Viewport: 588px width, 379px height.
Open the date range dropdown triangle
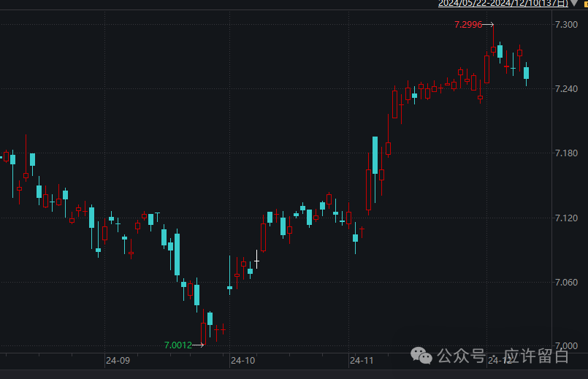click(573, 4)
